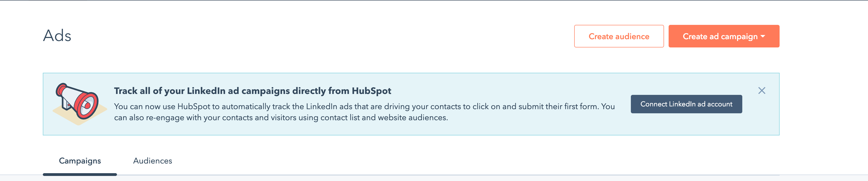Click the Create ad campaign button label

click(720, 36)
